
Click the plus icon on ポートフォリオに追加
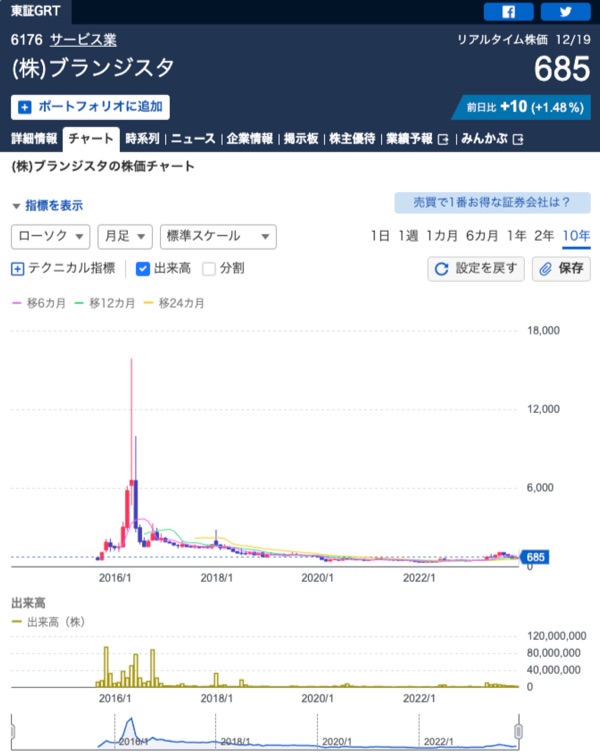(x=24, y=107)
